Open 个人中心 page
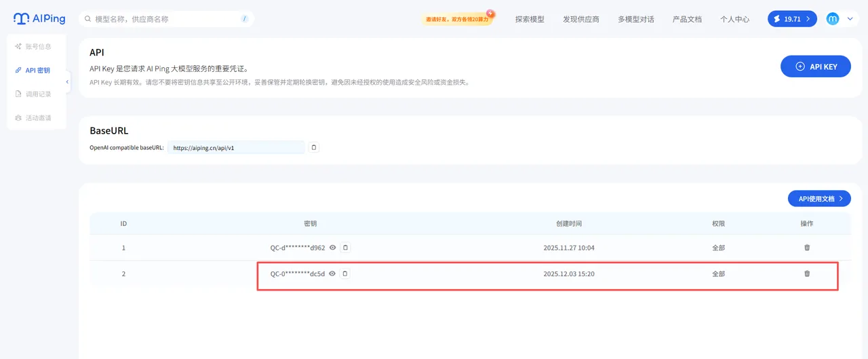 [x=735, y=19]
